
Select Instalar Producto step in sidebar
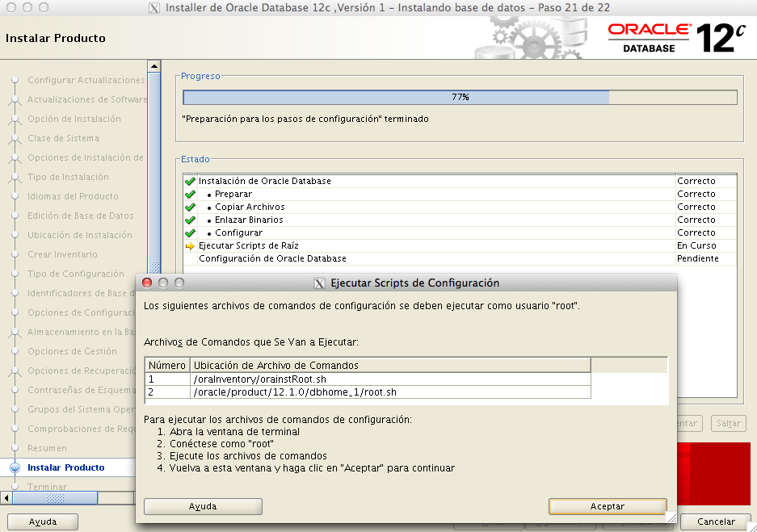(x=65, y=467)
